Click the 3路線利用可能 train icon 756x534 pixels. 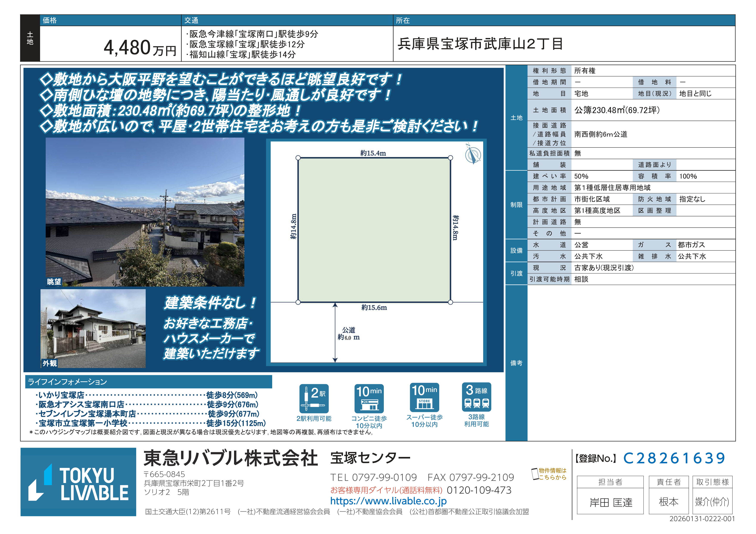point(476,397)
